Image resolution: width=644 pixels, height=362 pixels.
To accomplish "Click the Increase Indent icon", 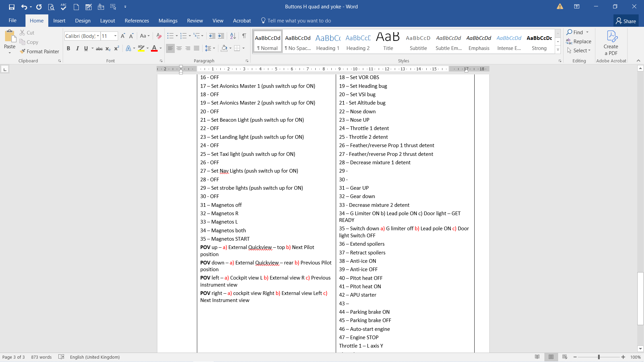I will pyautogui.click(x=221, y=36).
